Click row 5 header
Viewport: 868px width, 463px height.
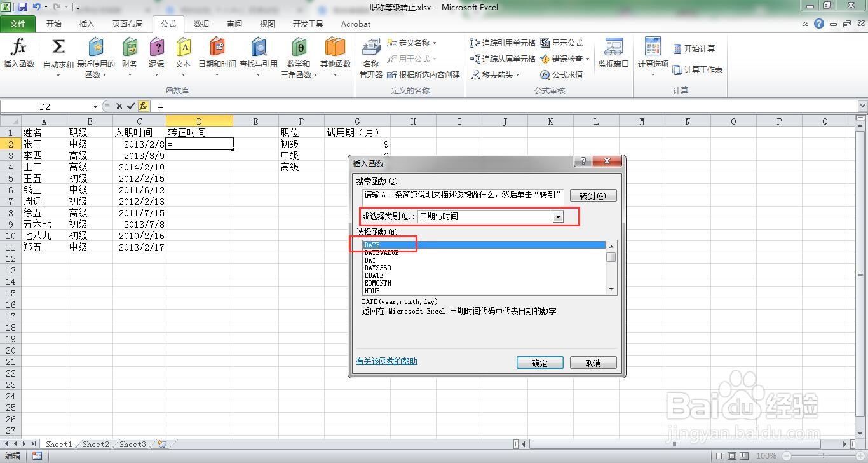(10, 179)
